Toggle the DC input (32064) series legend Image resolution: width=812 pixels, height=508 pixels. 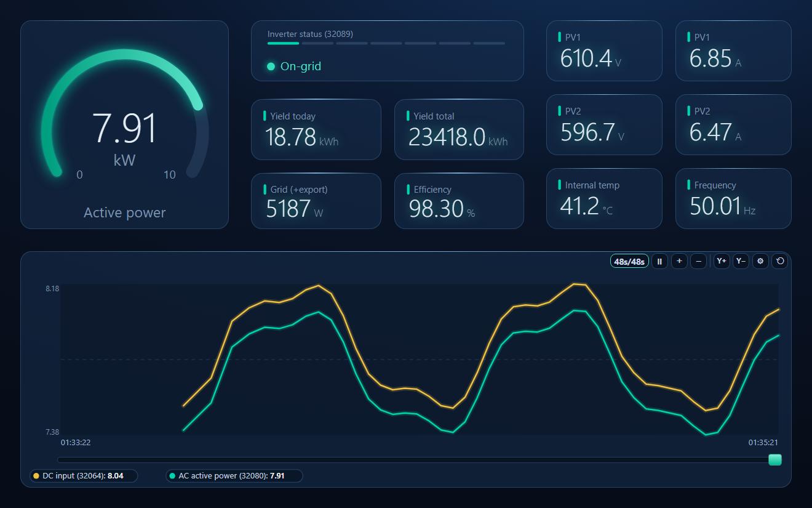click(84, 476)
